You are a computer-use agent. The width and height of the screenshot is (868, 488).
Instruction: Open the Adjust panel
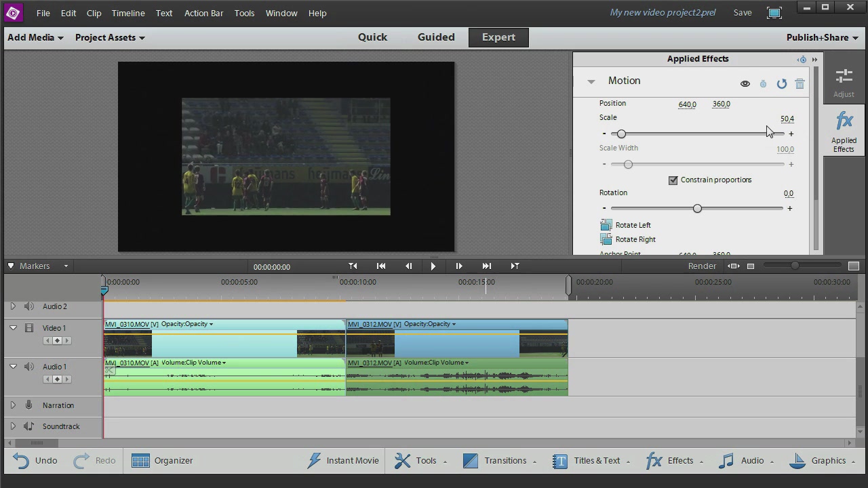844,83
